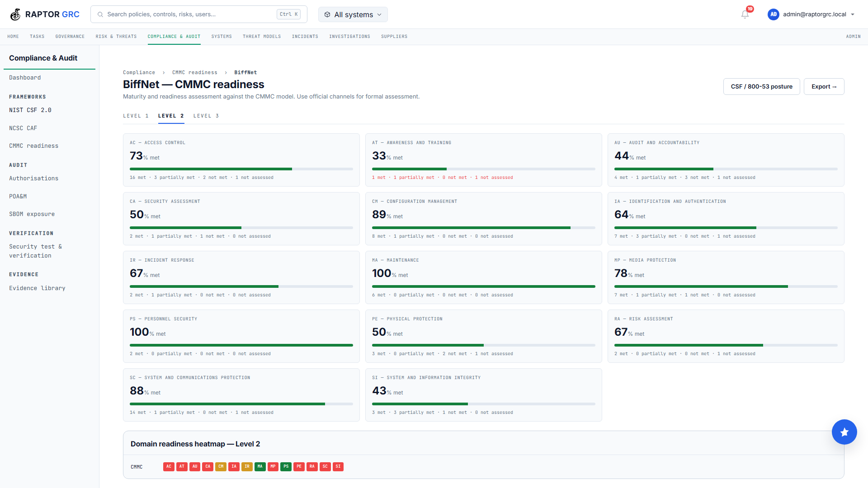
Task: Open the Media Protection domain card
Action: [726, 277]
